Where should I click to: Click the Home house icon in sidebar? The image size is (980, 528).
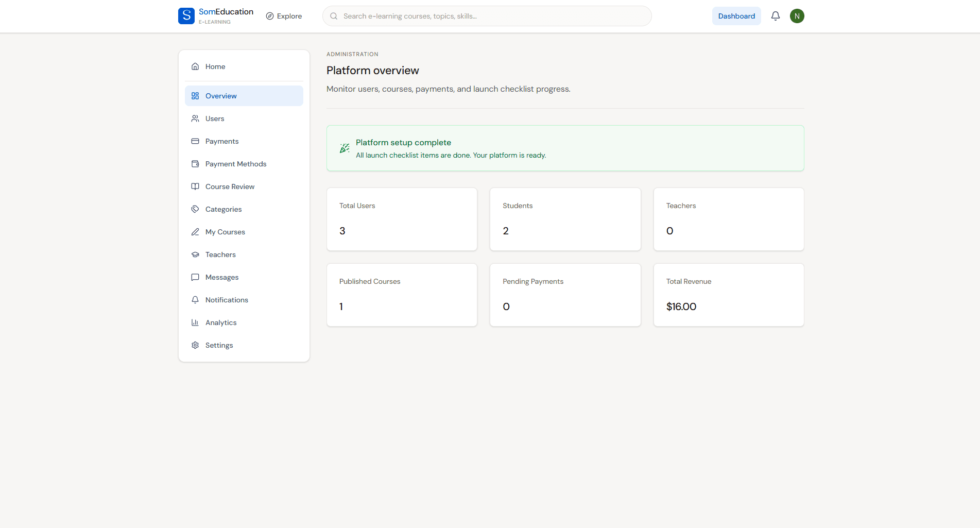(195, 66)
